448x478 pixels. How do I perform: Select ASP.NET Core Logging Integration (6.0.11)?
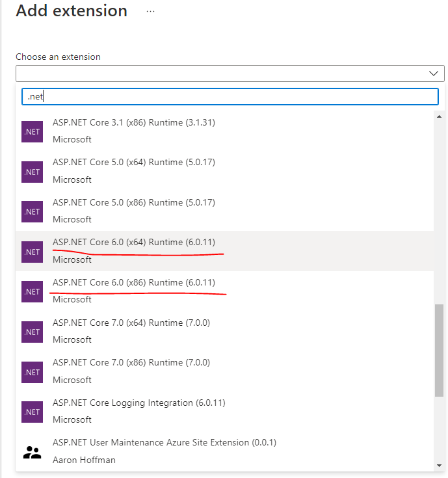click(x=224, y=411)
